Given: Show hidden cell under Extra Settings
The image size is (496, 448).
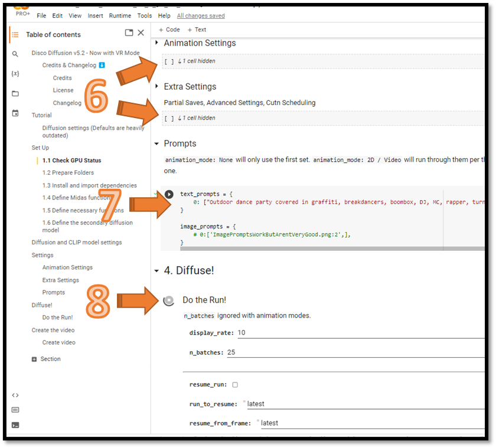Looking at the screenshot, I should pyautogui.click(x=196, y=118).
